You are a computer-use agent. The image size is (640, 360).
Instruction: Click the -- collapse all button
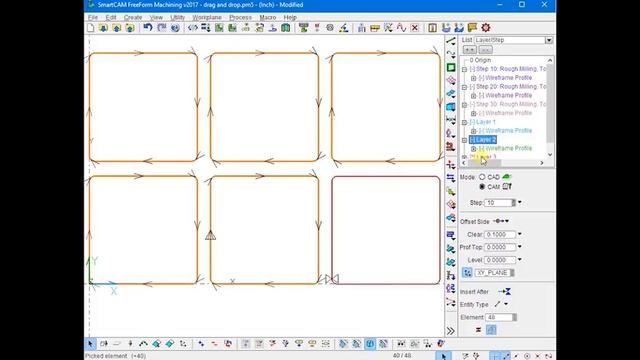coord(485,50)
